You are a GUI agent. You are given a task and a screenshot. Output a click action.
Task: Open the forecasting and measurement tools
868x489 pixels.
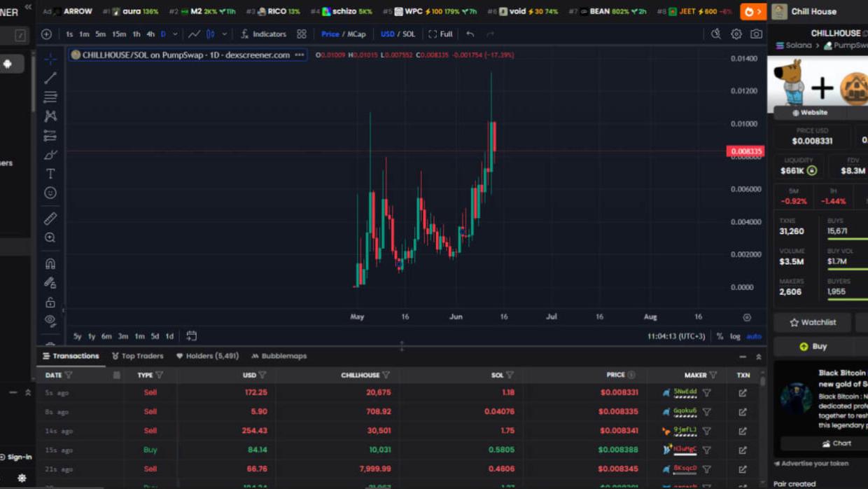(50, 135)
